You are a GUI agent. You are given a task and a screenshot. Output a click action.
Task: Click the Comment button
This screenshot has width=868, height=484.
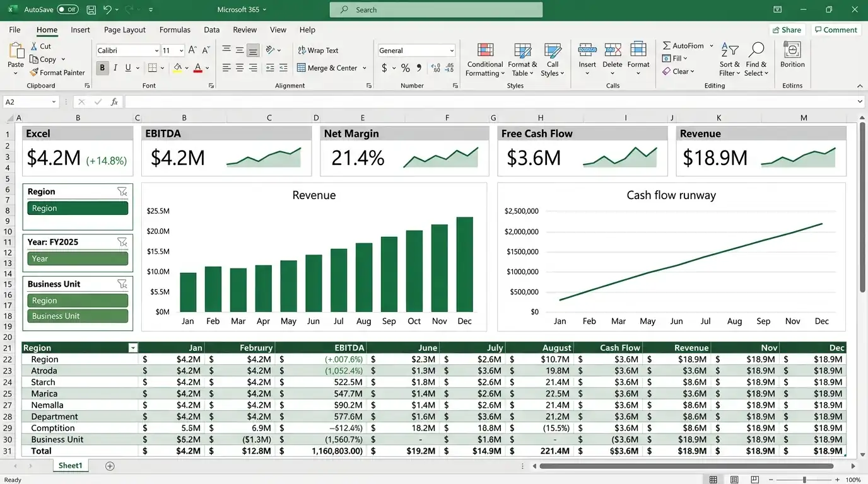click(836, 30)
